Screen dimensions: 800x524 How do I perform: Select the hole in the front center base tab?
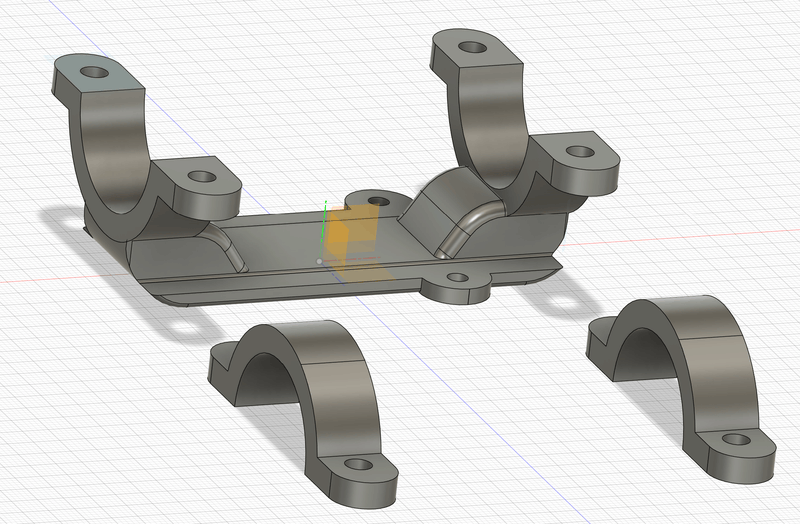pos(457,278)
